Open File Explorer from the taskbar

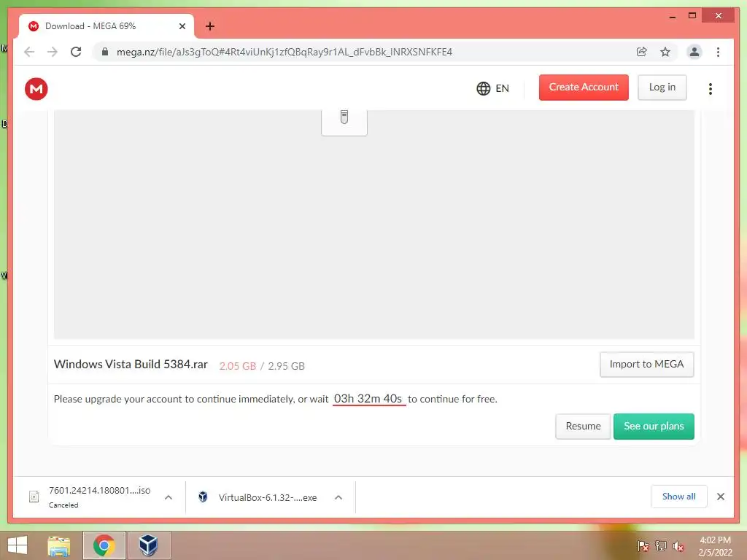58,545
